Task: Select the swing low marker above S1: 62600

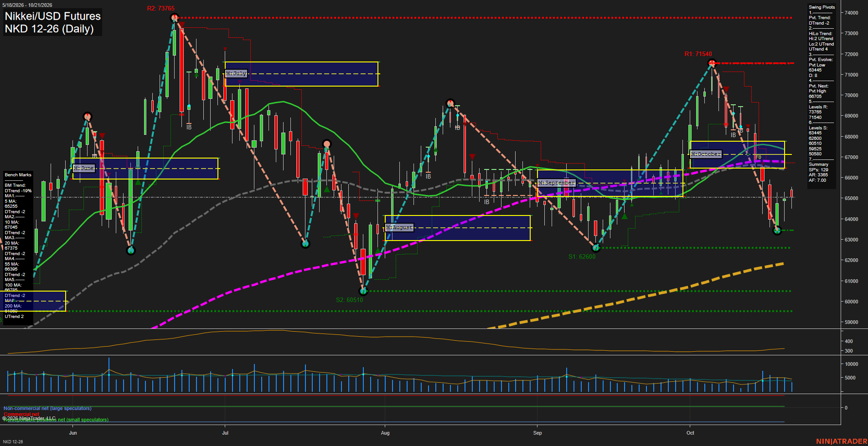Action: [x=596, y=248]
